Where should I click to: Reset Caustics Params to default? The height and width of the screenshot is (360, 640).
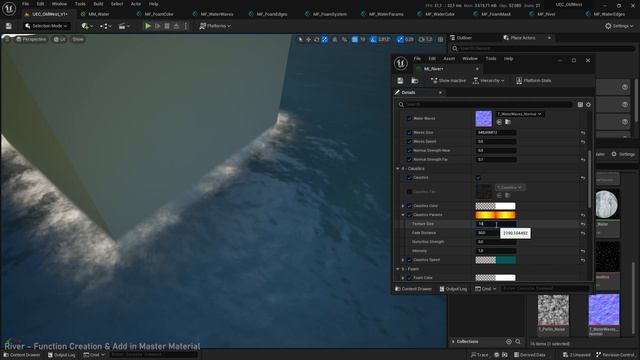tap(583, 215)
